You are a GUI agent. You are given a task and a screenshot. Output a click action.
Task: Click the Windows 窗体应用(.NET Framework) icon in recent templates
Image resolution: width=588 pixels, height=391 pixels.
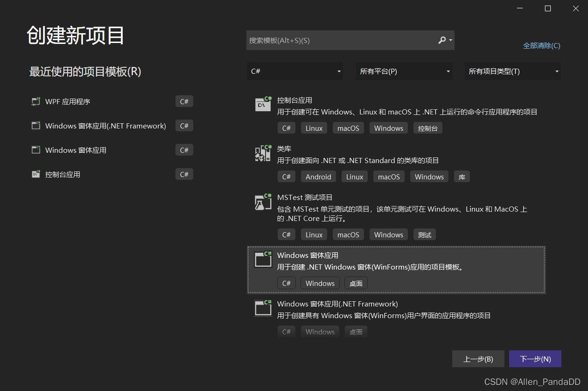(36, 126)
